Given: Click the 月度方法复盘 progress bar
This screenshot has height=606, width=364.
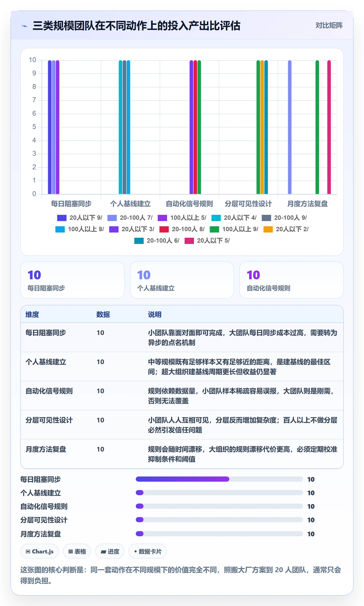Looking at the screenshot, I should pyautogui.click(x=219, y=534).
